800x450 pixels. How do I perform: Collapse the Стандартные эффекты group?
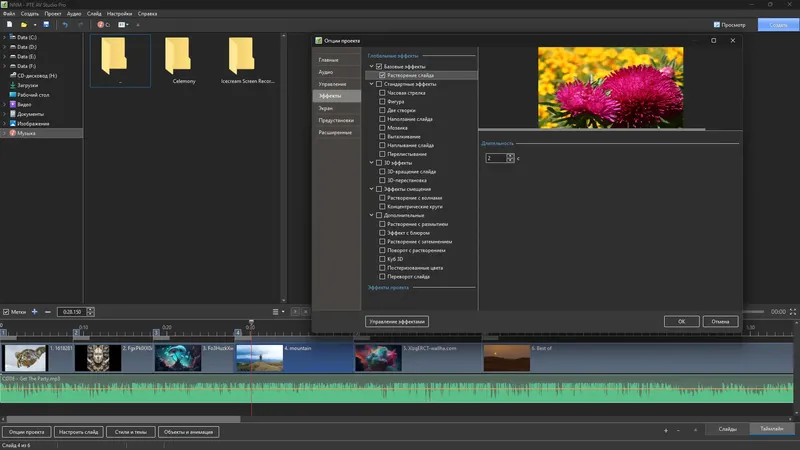[371, 84]
